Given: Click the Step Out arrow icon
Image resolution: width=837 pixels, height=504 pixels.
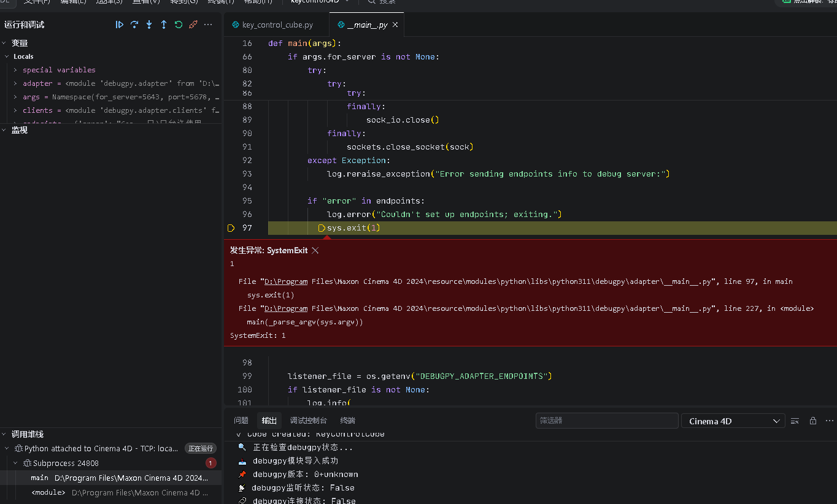Looking at the screenshot, I should click(x=164, y=25).
